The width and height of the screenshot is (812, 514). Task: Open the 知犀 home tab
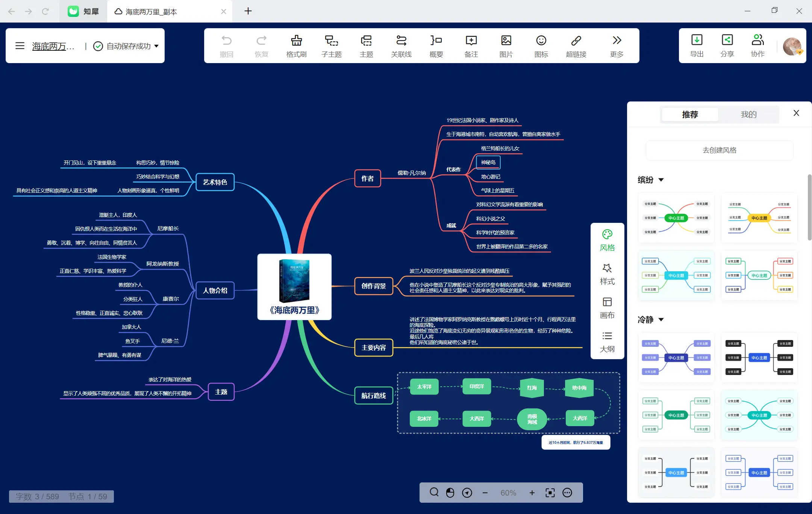[83, 11]
